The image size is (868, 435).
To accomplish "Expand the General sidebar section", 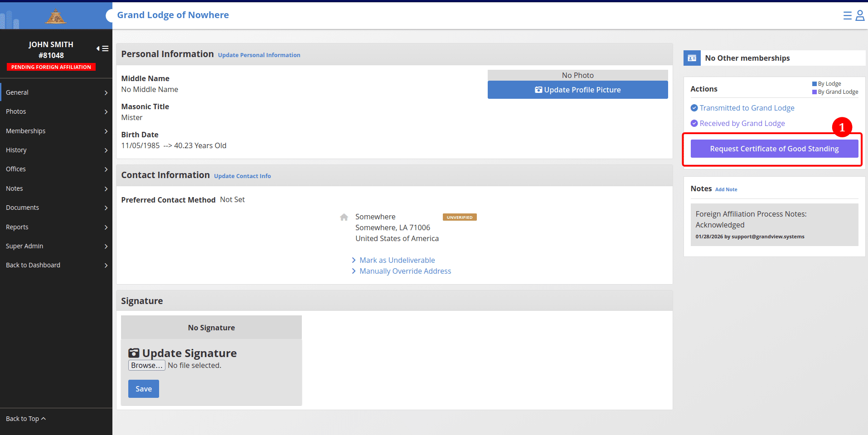I will click(56, 92).
